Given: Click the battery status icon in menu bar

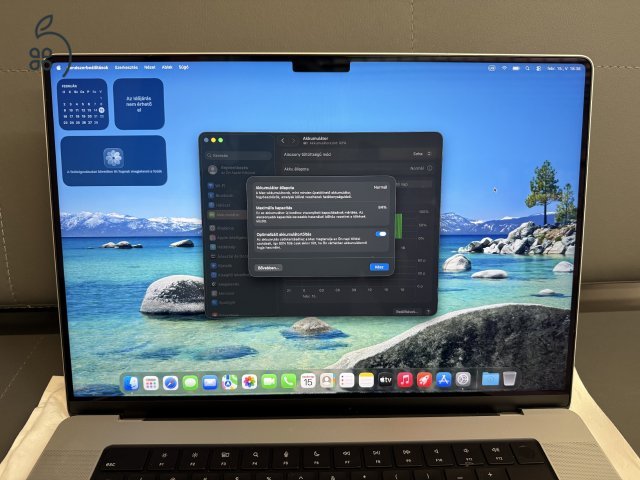Looking at the screenshot, I should coord(516,68).
